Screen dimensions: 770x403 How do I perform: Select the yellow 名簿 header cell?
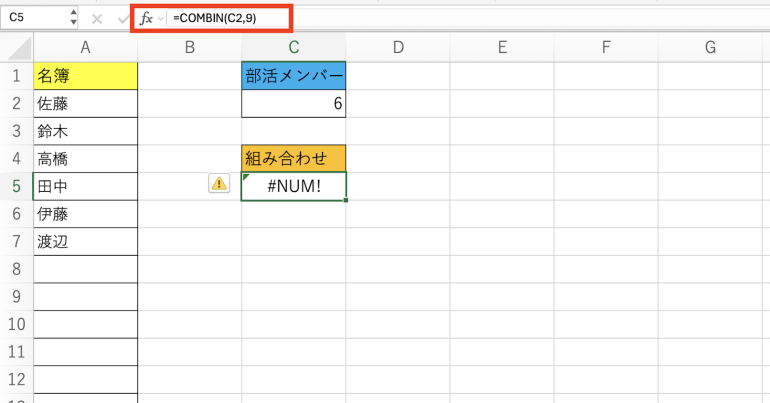coord(85,75)
